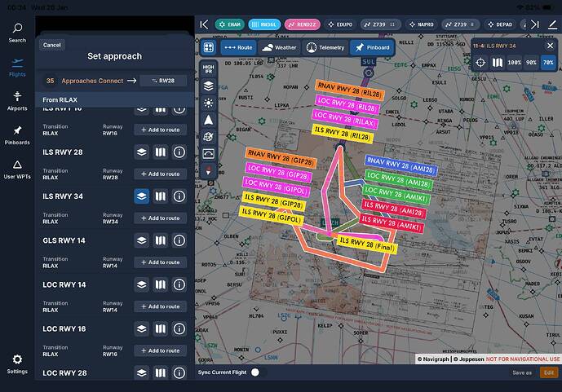Add ILS RWY 34 to route
562x392 pixels.
[160, 218]
